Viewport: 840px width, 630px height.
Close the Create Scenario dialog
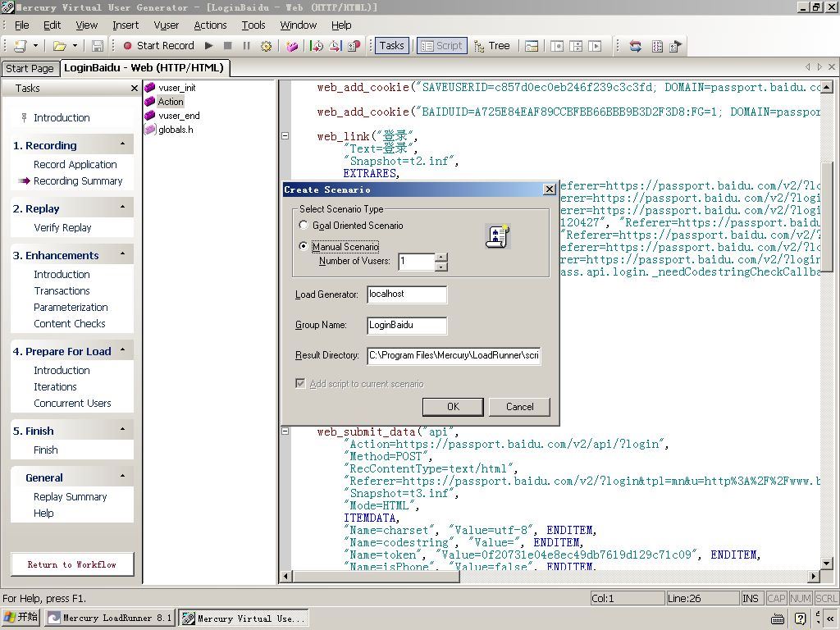[x=549, y=189]
